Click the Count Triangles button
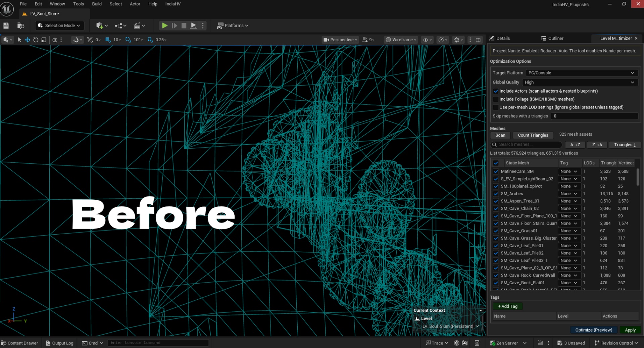644x348 pixels. click(533, 135)
